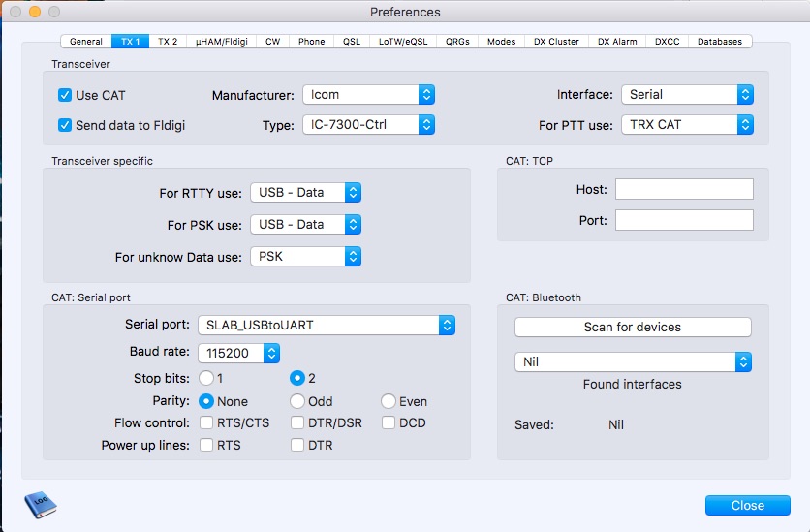
Task: Disable the Use CAT checkbox
Action: coord(65,95)
